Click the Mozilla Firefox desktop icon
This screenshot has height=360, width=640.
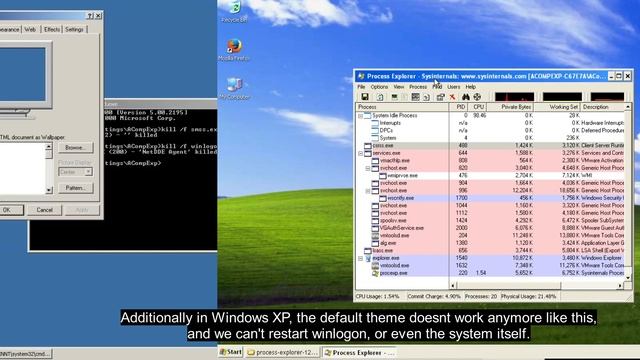point(234,50)
